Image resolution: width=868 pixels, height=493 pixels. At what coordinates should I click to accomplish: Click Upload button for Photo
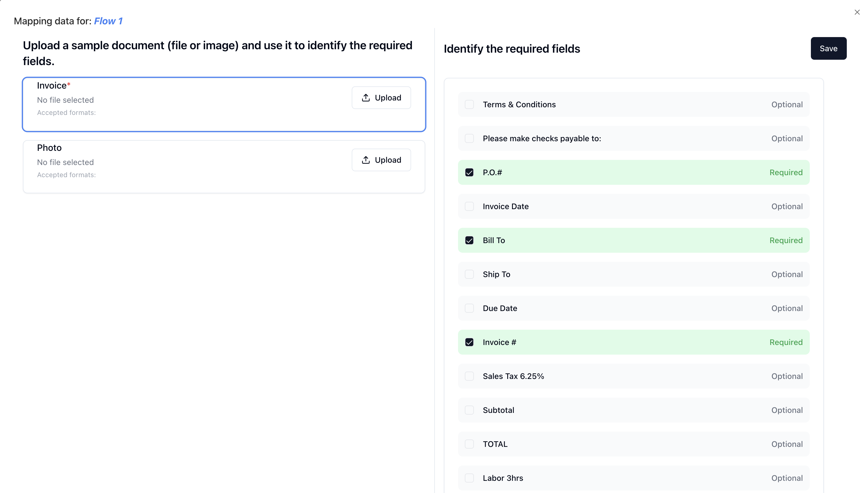pyautogui.click(x=381, y=160)
